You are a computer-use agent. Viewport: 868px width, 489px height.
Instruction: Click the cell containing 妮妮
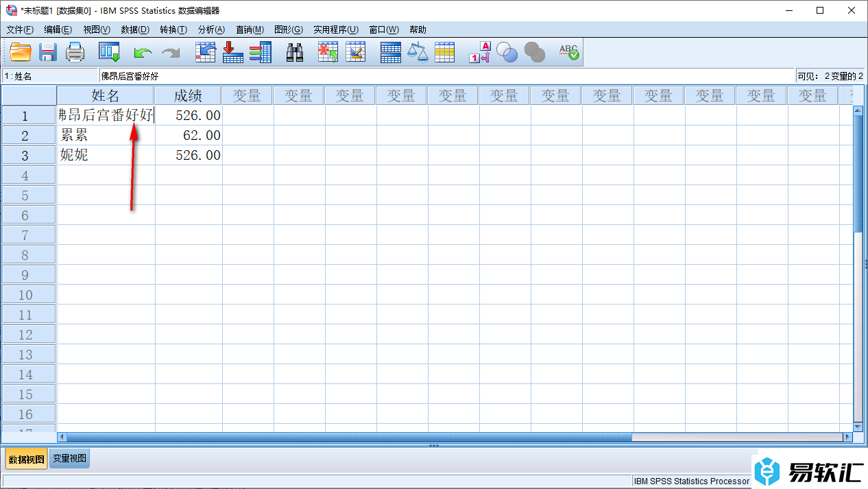[x=106, y=155]
